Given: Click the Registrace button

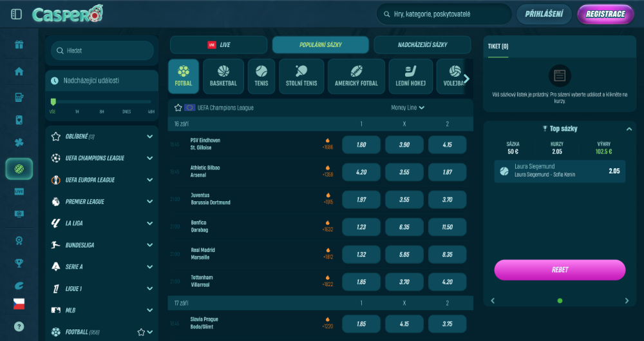Looking at the screenshot, I should coord(605,14).
